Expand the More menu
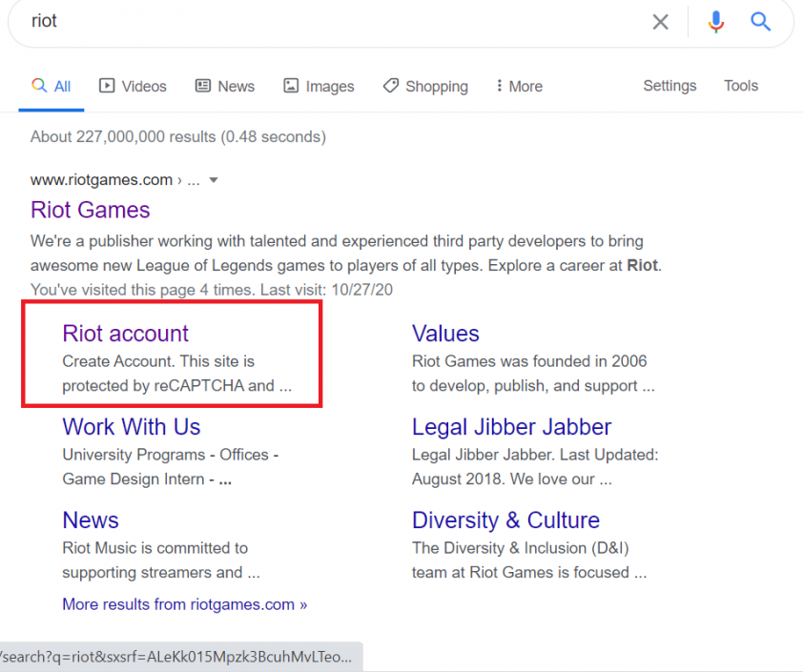The height and width of the screenshot is (672, 803). (x=519, y=86)
